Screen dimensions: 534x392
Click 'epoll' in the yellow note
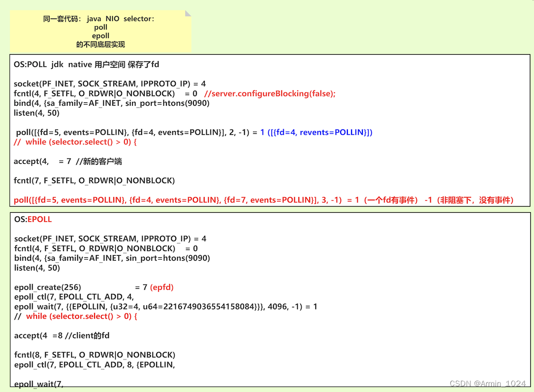click(x=100, y=36)
